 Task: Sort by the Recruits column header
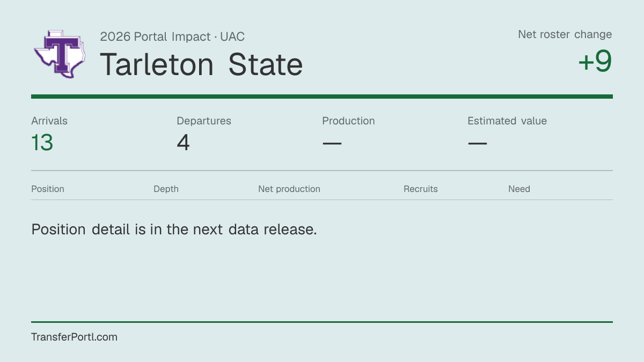[x=421, y=189]
